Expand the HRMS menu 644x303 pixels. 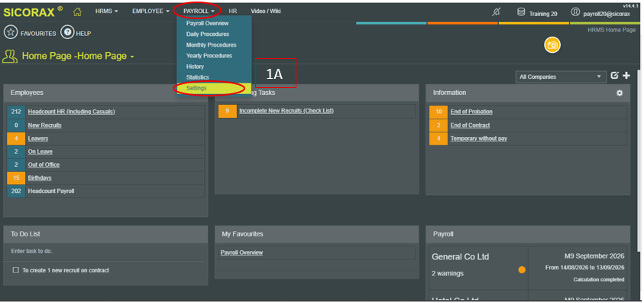point(106,11)
